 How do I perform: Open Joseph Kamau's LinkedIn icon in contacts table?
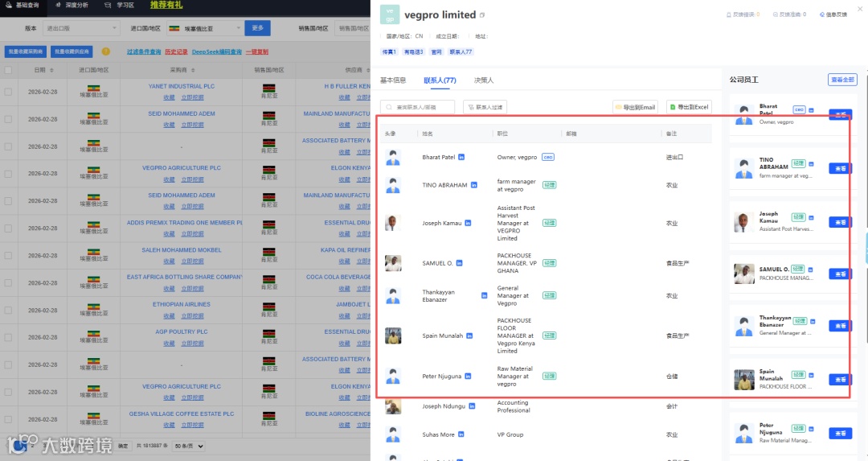click(x=468, y=224)
